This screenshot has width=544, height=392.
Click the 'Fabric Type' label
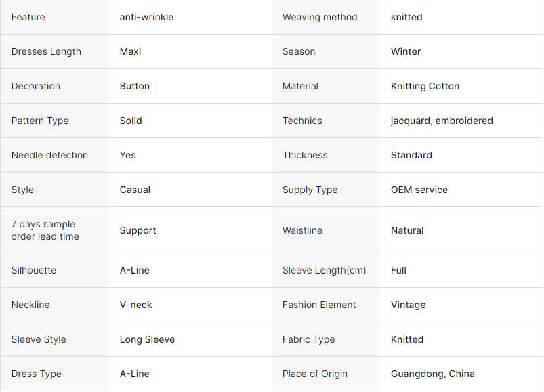tap(308, 339)
